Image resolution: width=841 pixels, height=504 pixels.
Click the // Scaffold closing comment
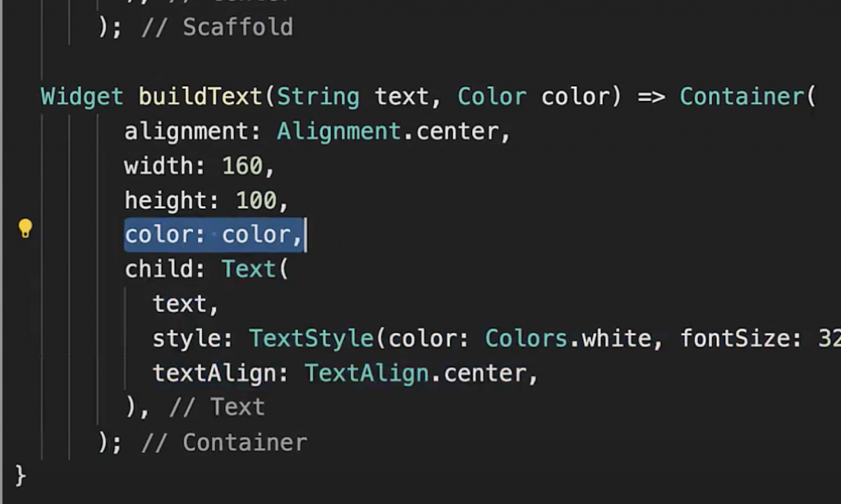click(x=217, y=27)
